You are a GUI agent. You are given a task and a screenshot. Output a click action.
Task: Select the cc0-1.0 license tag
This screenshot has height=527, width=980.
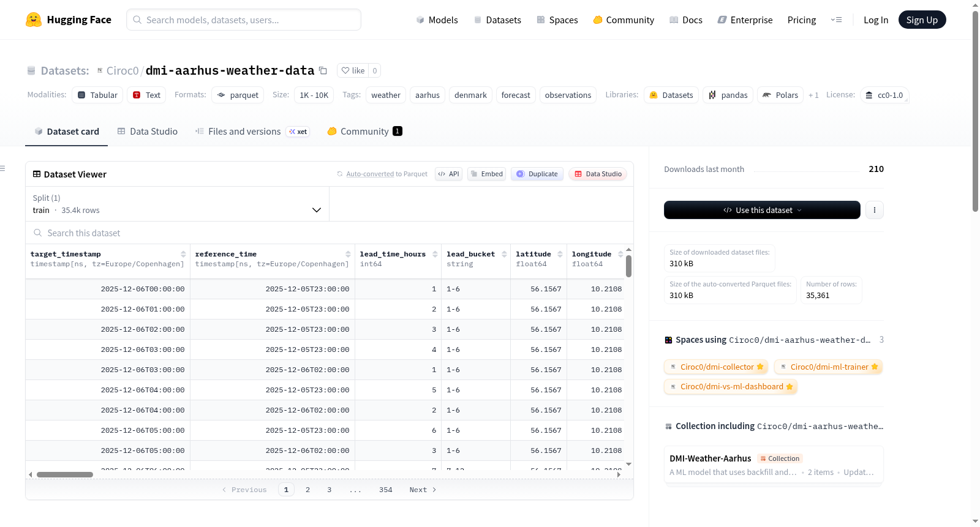tap(884, 95)
